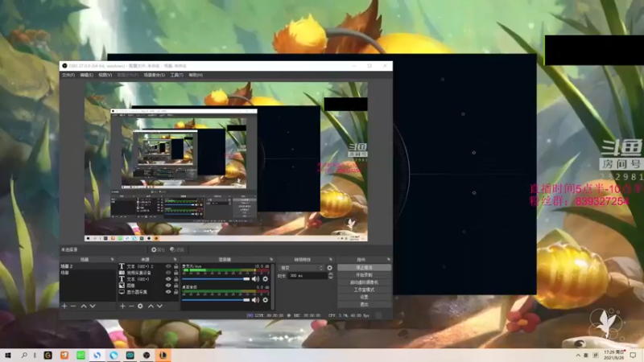Open the 文件(F) menu

(68, 75)
